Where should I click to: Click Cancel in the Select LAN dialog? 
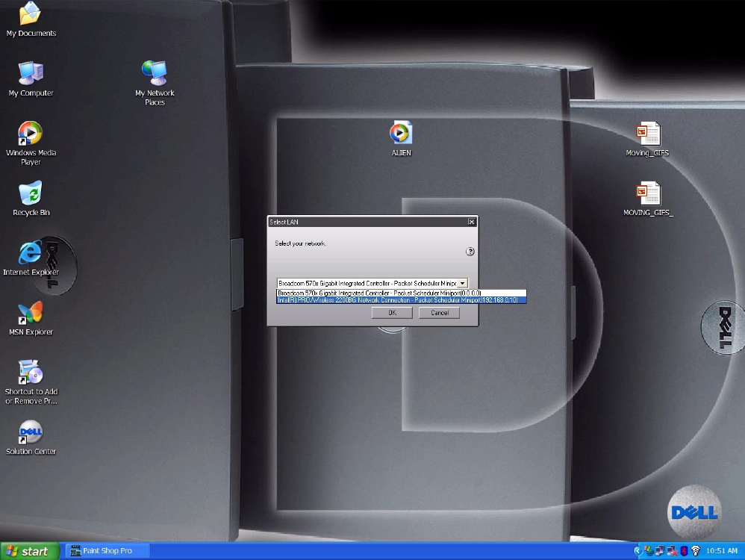[x=440, y=313]
